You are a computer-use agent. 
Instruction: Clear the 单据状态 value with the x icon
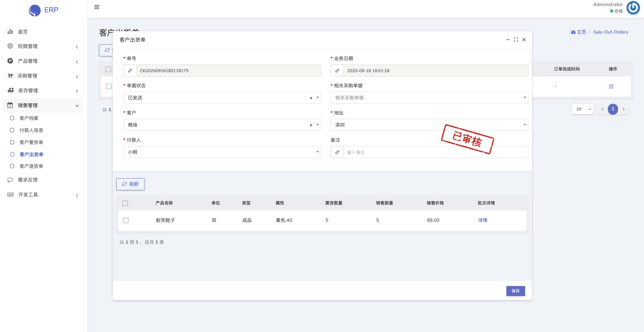(x=311, y=98)
